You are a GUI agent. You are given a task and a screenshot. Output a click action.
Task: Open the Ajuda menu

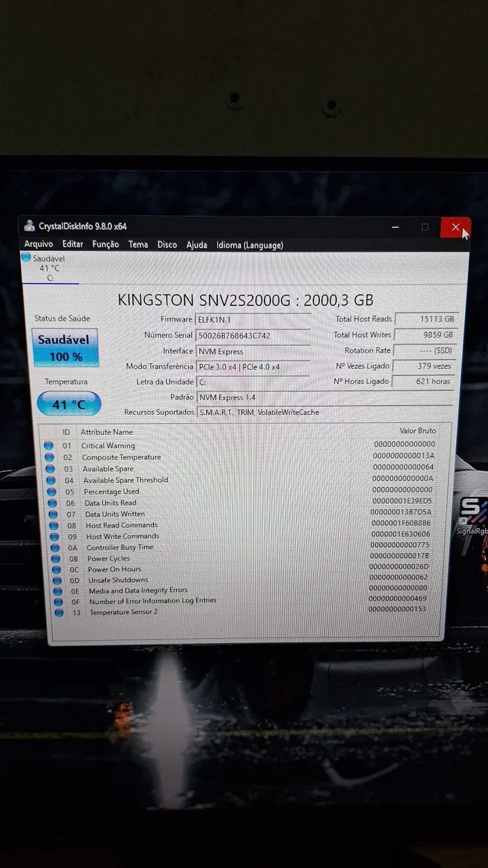coord(197,245)
